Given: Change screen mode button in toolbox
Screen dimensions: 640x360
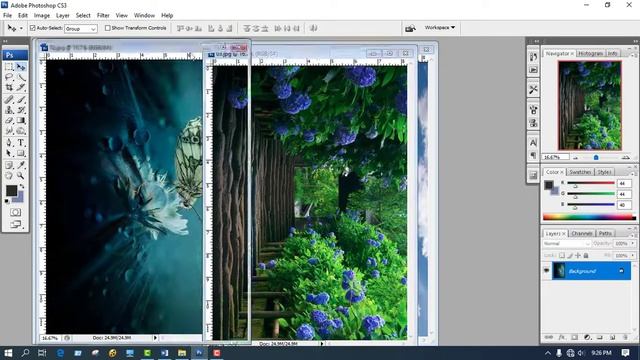Looking at the screenshot, I should [16, 224].
